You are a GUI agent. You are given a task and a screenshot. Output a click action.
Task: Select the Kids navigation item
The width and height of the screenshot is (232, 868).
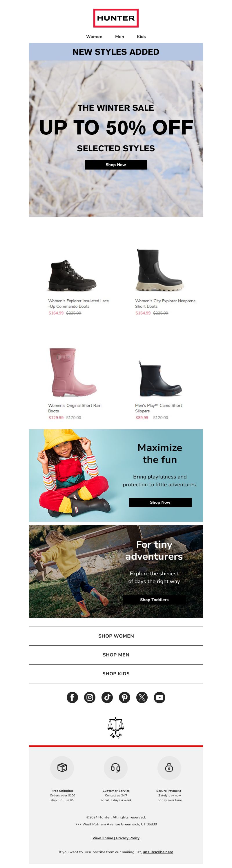click(141, 37)
